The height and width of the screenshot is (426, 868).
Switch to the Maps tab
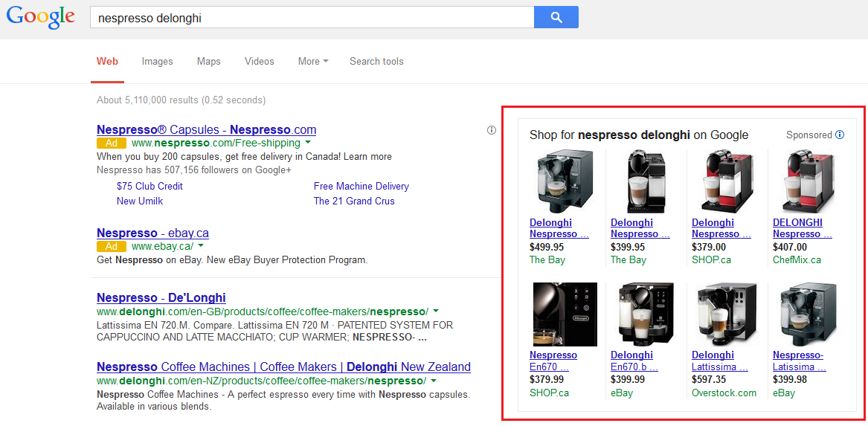[x=208, y=62]
